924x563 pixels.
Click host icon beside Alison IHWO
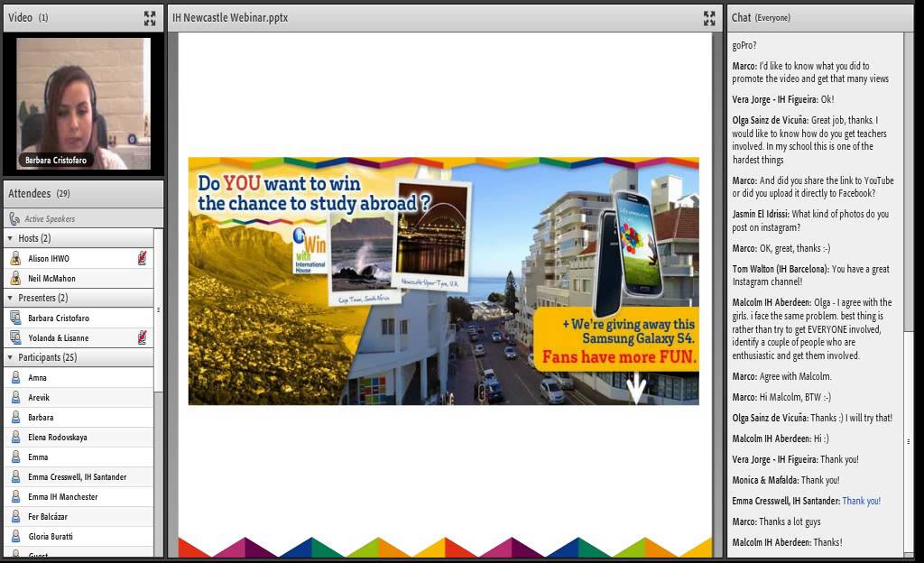coord(16,259)
